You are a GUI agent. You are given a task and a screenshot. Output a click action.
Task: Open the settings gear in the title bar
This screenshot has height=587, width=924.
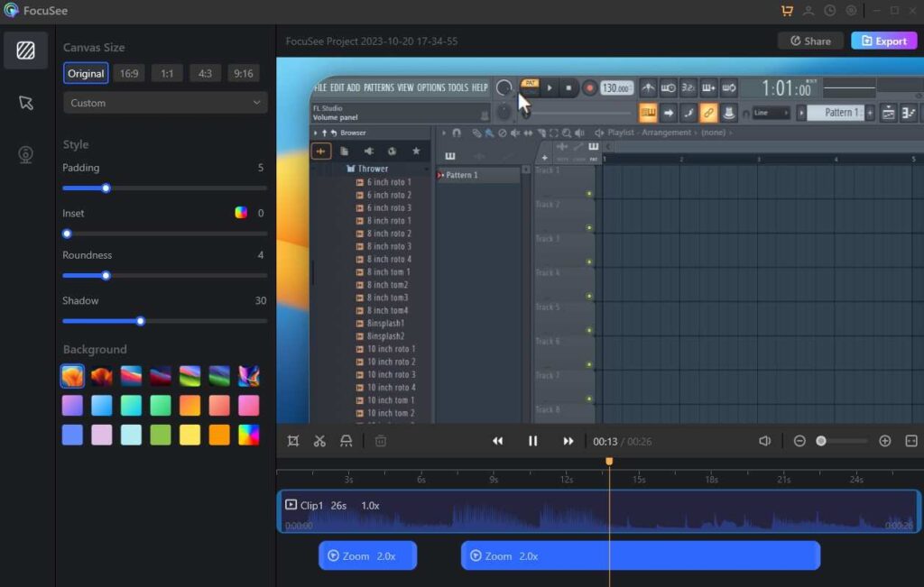pyautogui.click(x=851, y=11)
